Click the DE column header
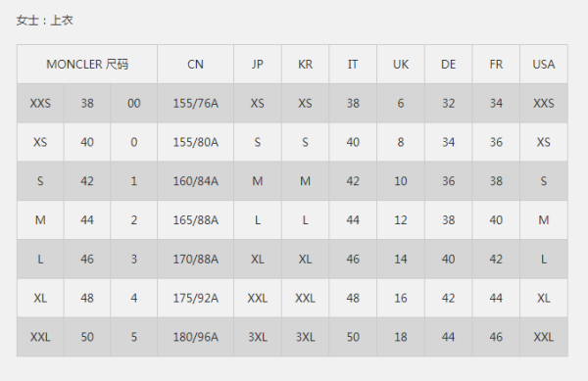This screenshot has width=588, height=381. coord(448,64)
